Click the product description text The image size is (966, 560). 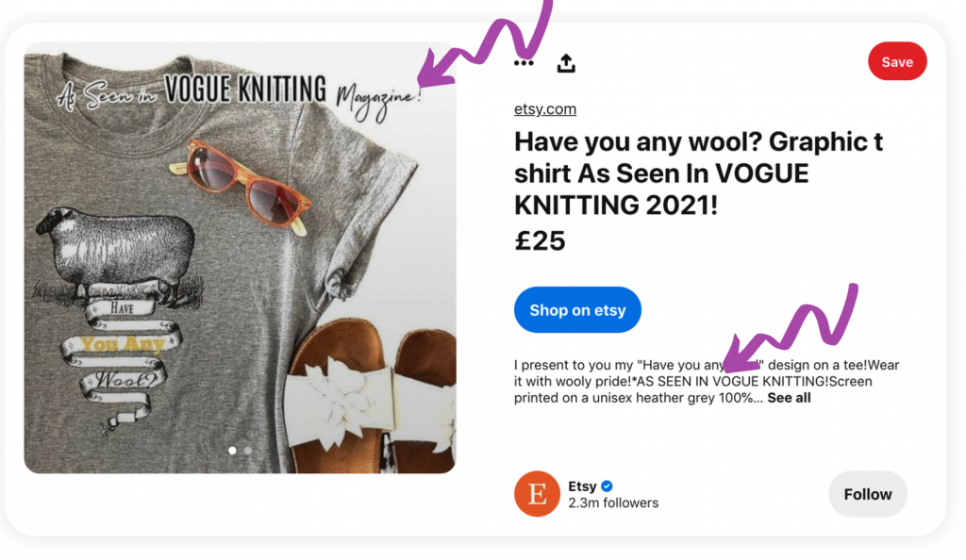(x=707, y=382)
